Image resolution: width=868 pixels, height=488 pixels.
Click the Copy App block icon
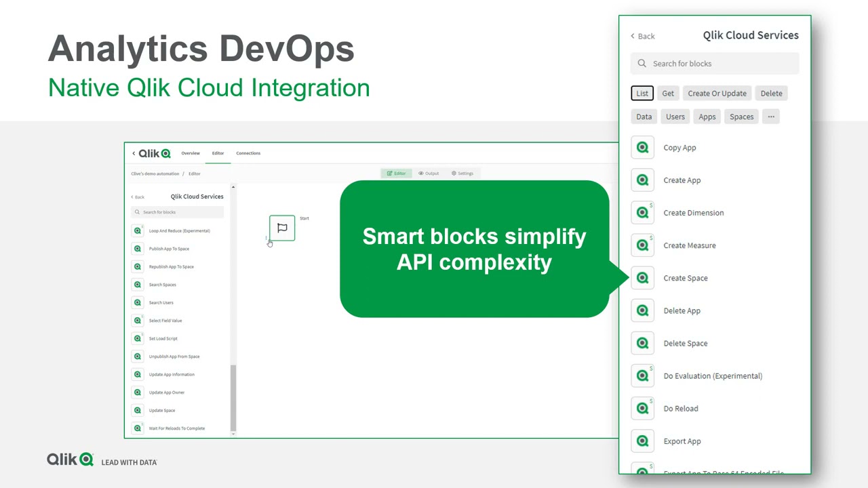(x=642, y=148)
